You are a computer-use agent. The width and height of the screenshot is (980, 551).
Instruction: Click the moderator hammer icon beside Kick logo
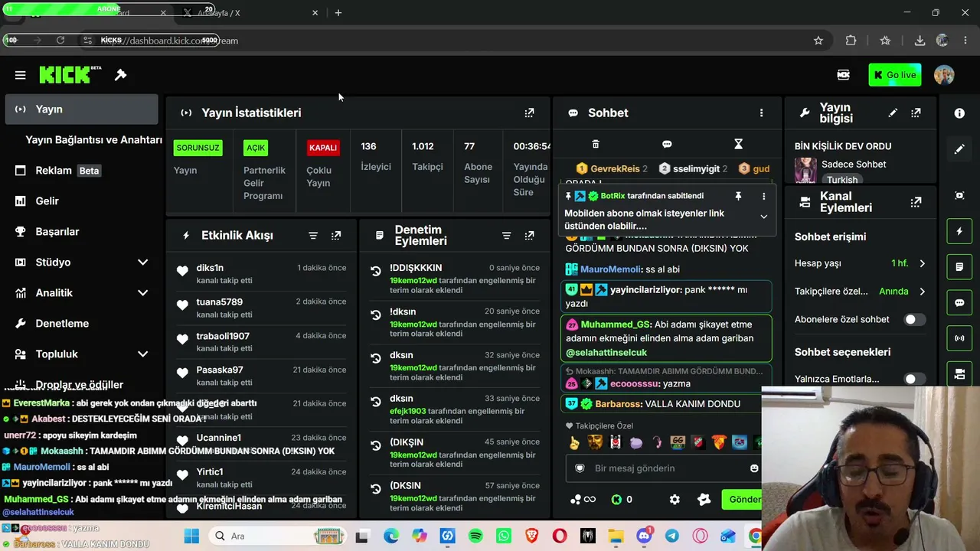120,74
